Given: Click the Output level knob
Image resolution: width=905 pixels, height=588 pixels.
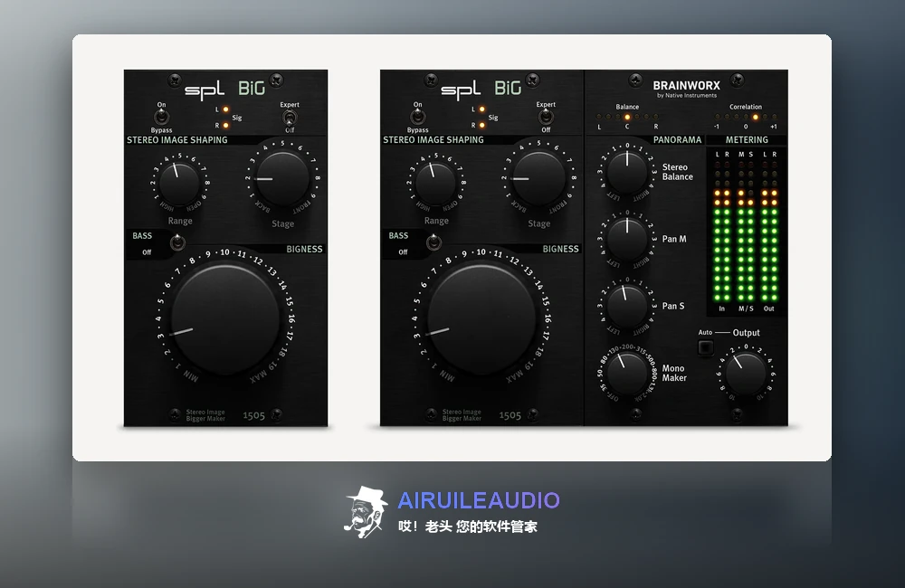Looking at the screenshot, I should (746, 374).
